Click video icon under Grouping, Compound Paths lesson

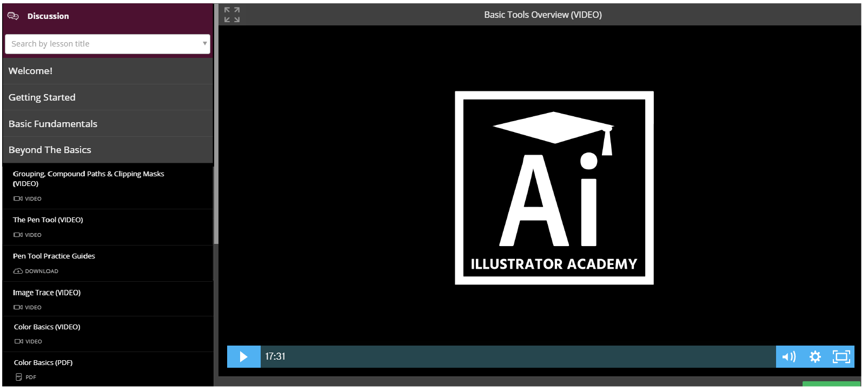pyautogui.click(x=18, y=198)
